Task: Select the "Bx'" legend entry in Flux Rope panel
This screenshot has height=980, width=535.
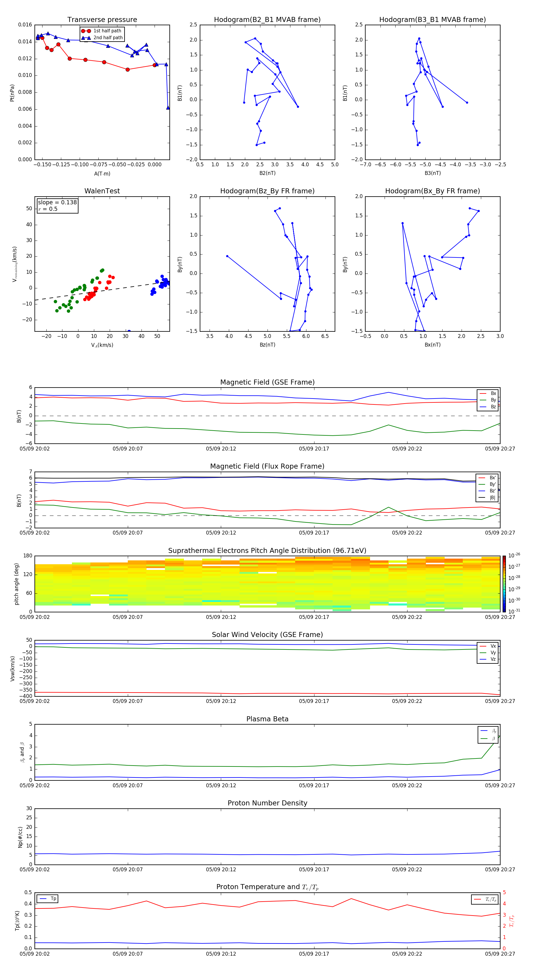Action: (487, 478)
